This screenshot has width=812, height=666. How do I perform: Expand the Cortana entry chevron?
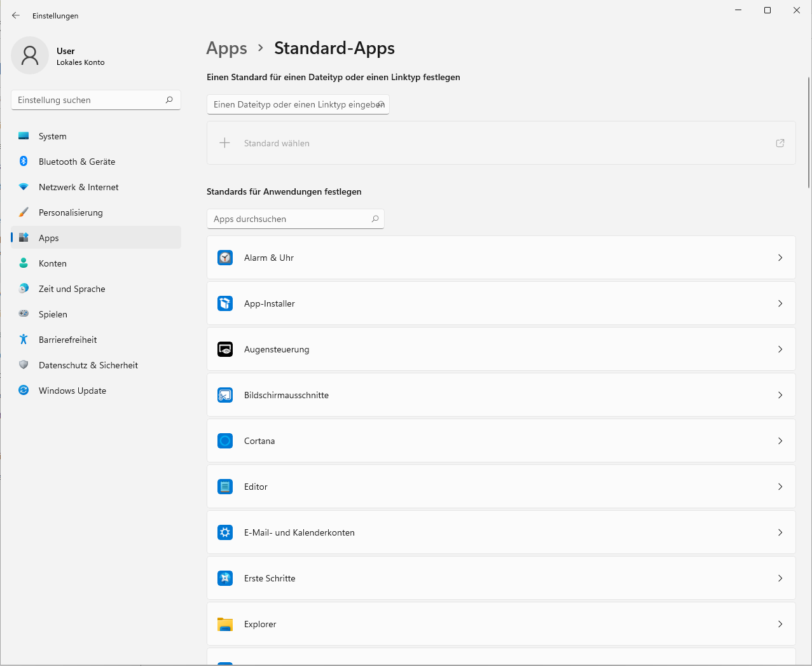coord(780,441)
